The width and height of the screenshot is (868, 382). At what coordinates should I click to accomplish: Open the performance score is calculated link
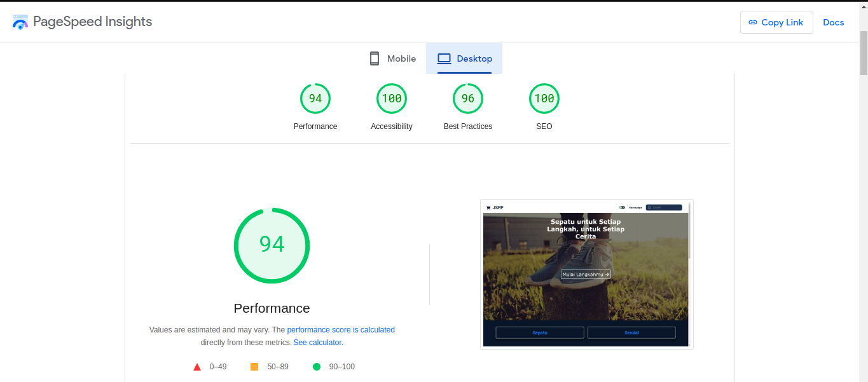click(x=341, y=330)
